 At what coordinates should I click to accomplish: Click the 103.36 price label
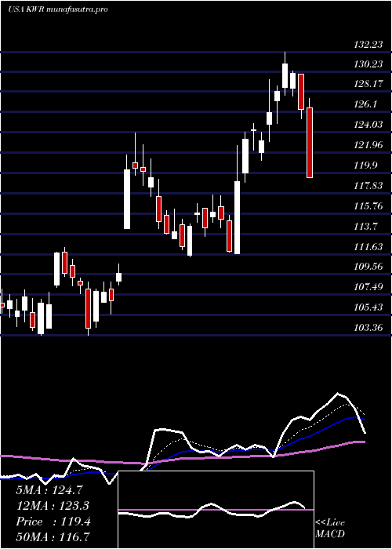click(368, 328)
